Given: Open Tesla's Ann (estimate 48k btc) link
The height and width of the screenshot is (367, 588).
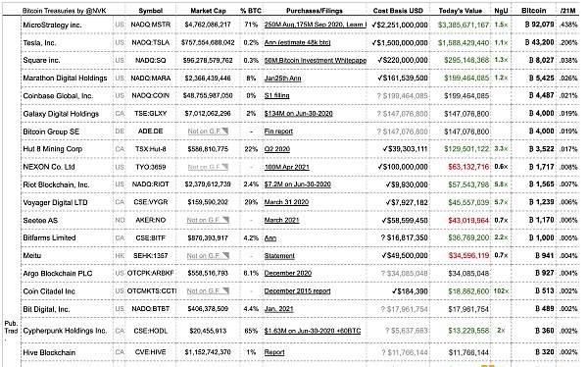Looking at the screenshot, I should pos(297,42).
